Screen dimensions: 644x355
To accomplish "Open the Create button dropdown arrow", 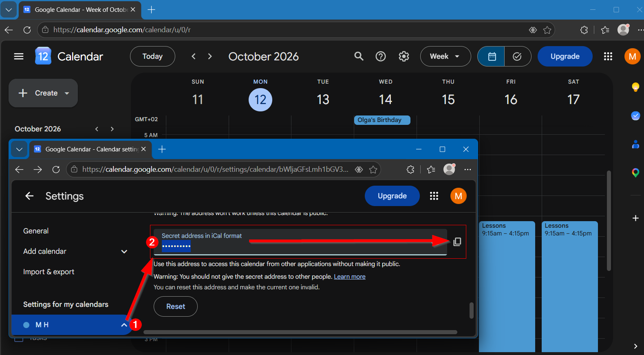I will [x=67, y=93].
